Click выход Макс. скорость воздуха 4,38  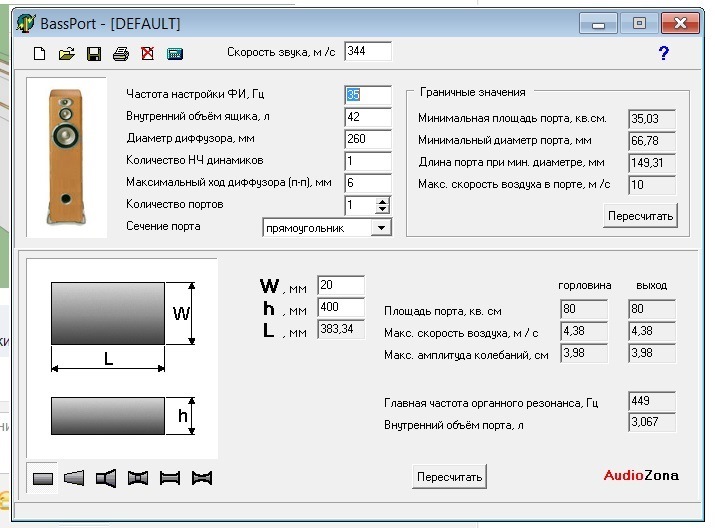point(652,331)
